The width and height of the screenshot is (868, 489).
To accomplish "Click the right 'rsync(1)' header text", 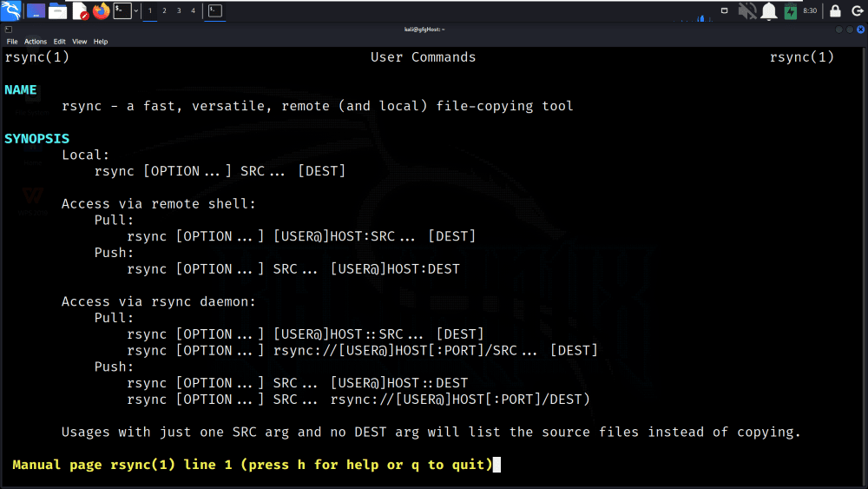I will [x=801, y=57].
